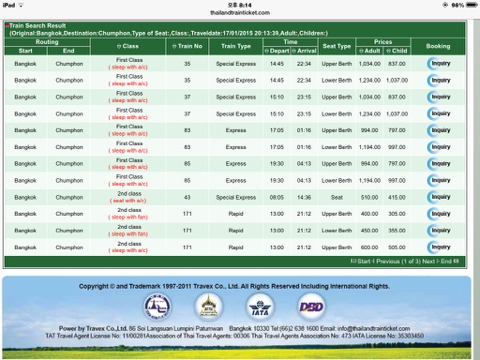Sort results by Child price header
The image size is (480, 360).
coord(397,51)
